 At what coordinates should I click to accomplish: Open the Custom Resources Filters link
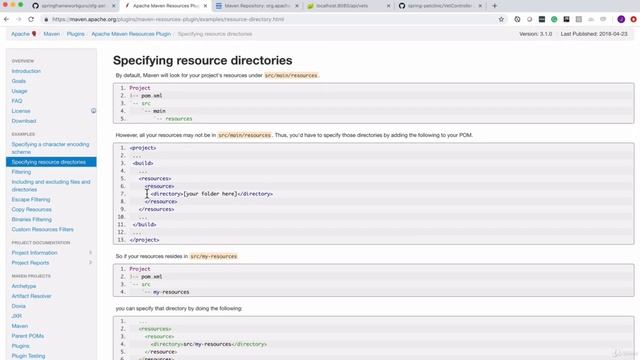point(42,229)
